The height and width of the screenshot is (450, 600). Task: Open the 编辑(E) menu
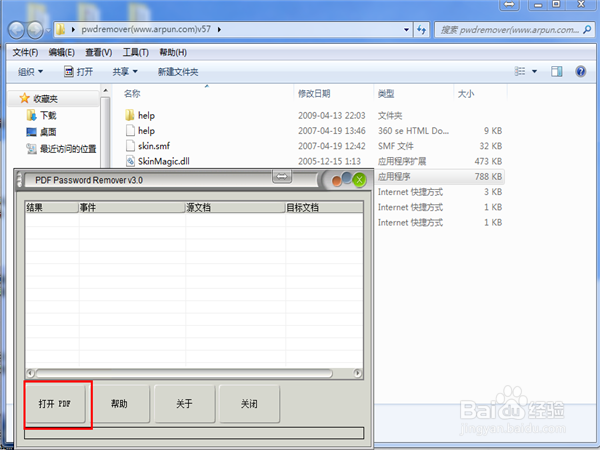[62, 52]
